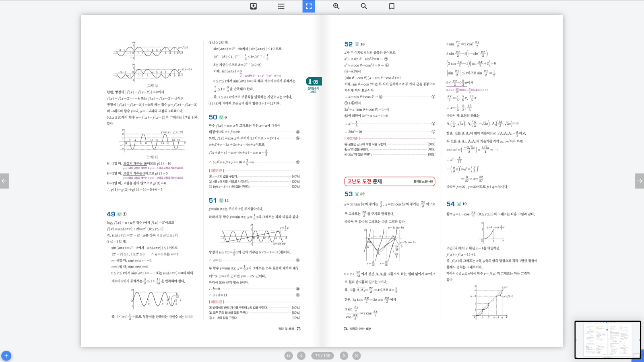This screenshot has height=362, width=644.
Task: Click problem number 49 heading
Action: tap(111, 214)
